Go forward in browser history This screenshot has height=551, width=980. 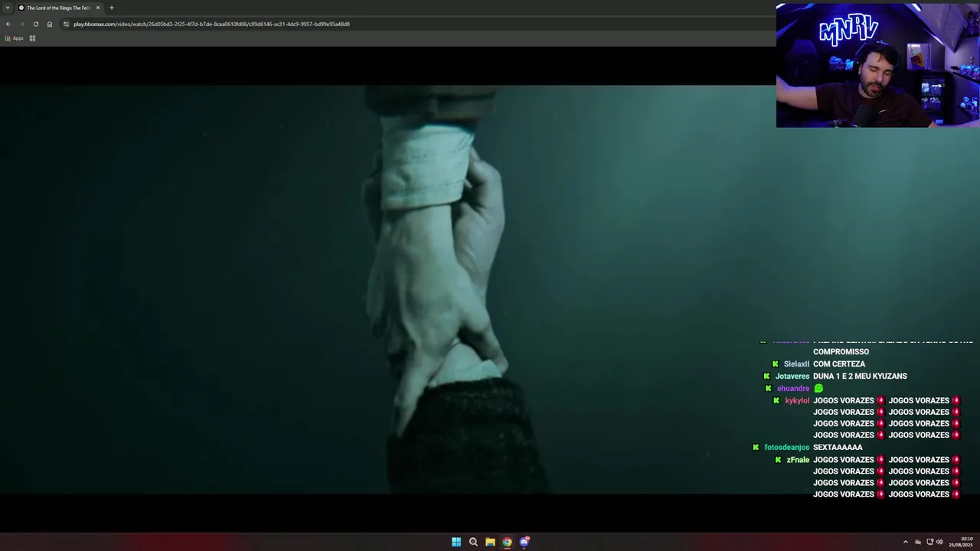pos(21,24)
